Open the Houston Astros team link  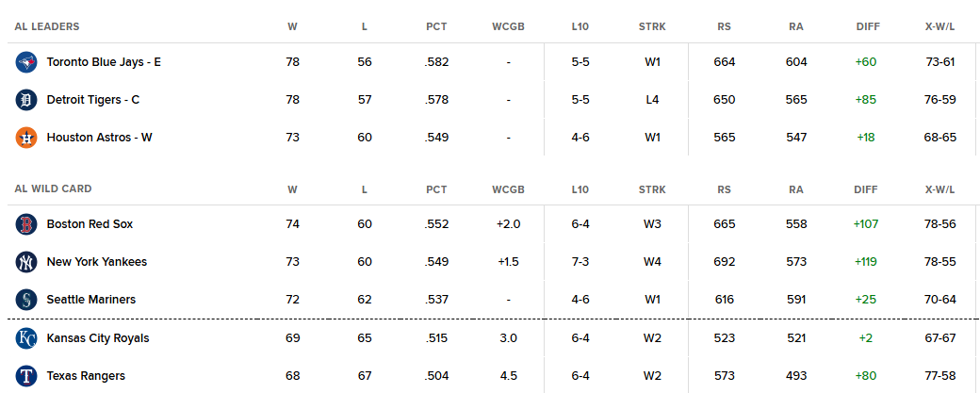click(x=99, y=137)
